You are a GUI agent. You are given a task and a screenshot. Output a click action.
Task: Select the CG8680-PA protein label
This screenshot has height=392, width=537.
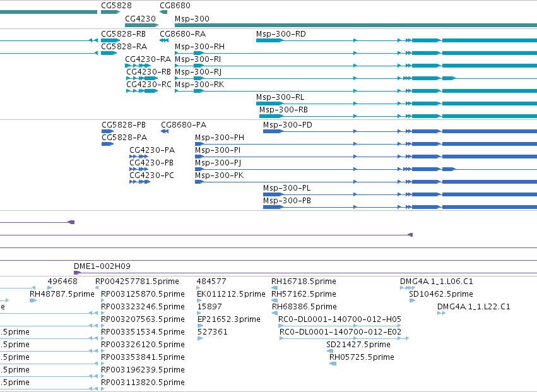coord(184,125)
